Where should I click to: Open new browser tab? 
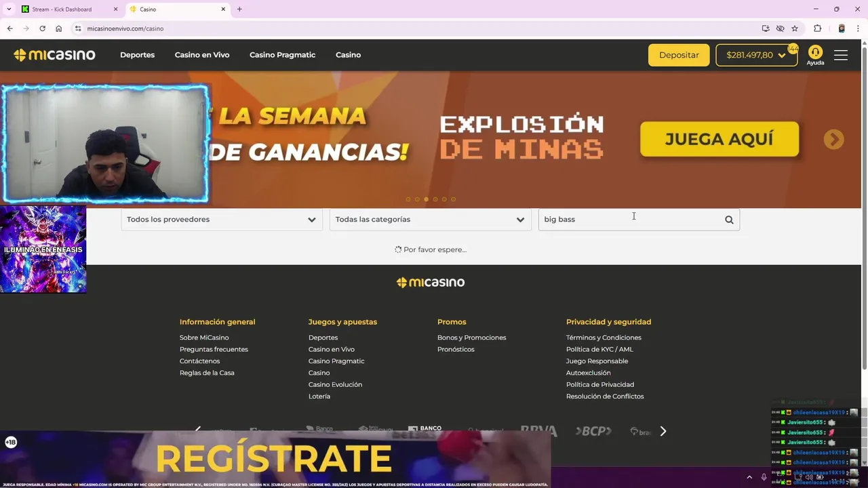[239, 9]
